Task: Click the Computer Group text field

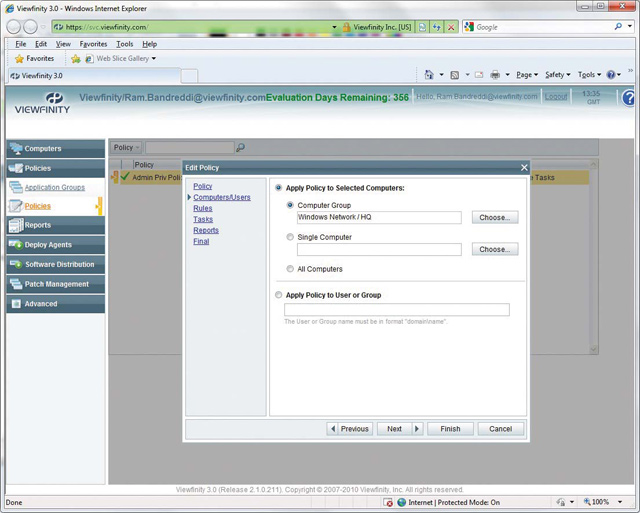Action: tap(379, 218)
